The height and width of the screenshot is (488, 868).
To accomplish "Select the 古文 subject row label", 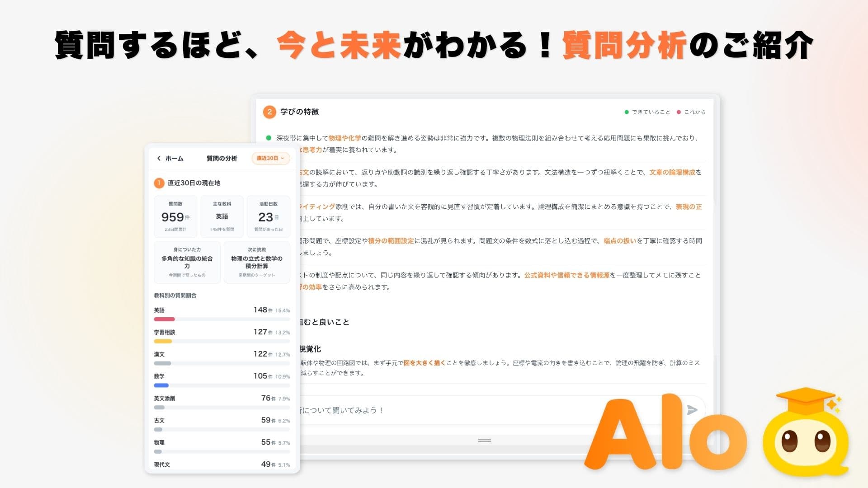I will [159, 421].
